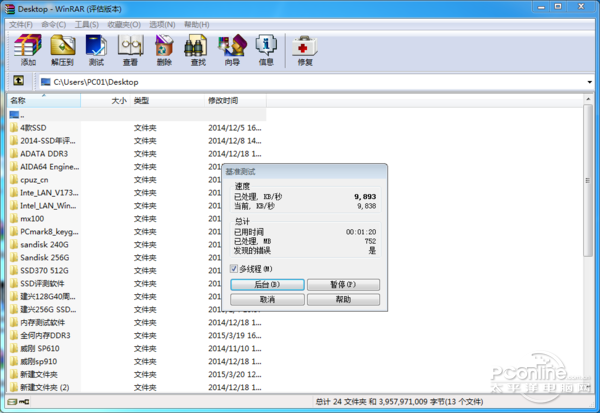
Task: Click the ADATA DDR3 folder icon
Action: tap(14, 153)
